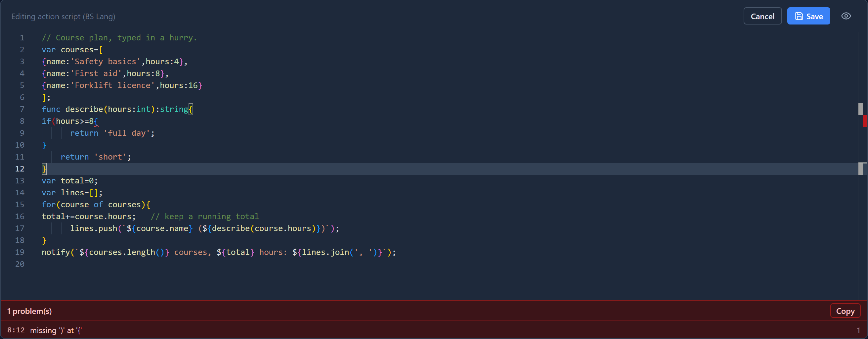The height and width of the screenshot is (339, 868).
Task: Click 'keep a running total' comment
Action: (x=204, y=217)
